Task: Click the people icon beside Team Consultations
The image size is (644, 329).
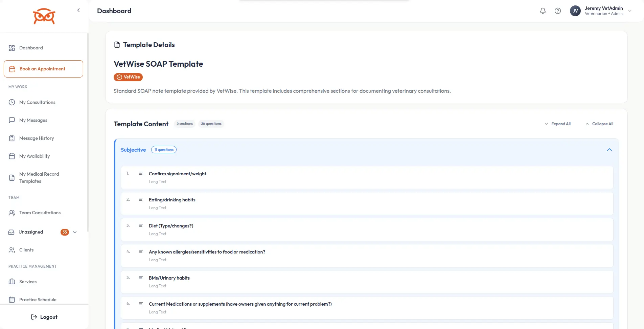Action: 12,213
